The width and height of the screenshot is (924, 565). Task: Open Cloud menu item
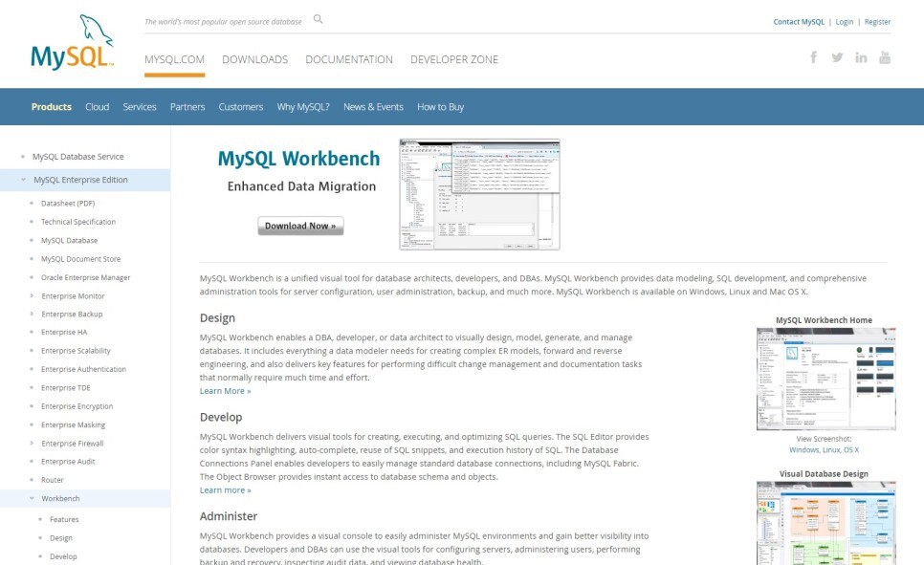pyautogui.click(x=98, y=107)
